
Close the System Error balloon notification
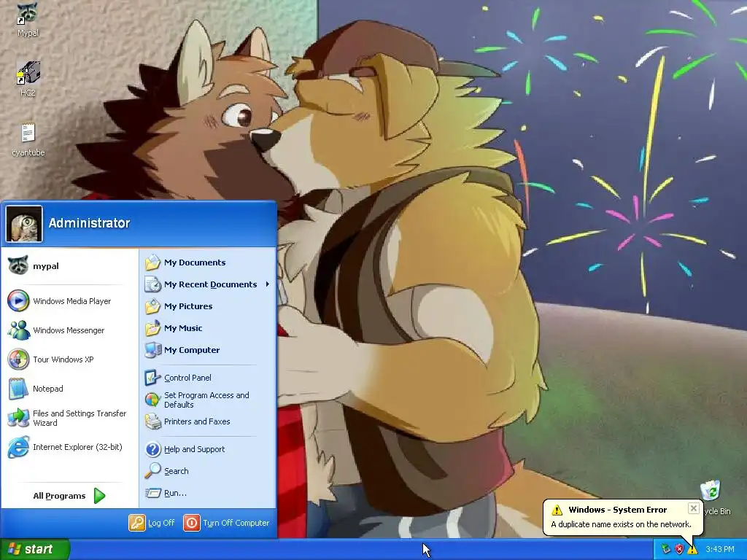point(694,508)
